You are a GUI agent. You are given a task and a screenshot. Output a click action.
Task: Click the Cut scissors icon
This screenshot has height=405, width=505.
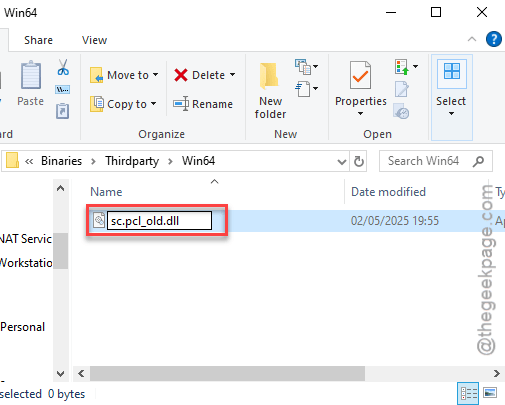tap(63, 67)
